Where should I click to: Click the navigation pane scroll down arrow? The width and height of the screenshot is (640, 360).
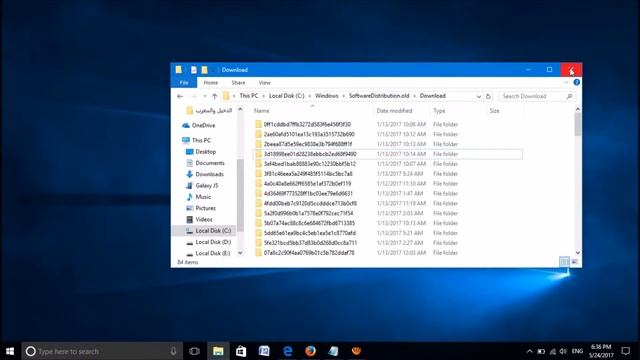240,253
